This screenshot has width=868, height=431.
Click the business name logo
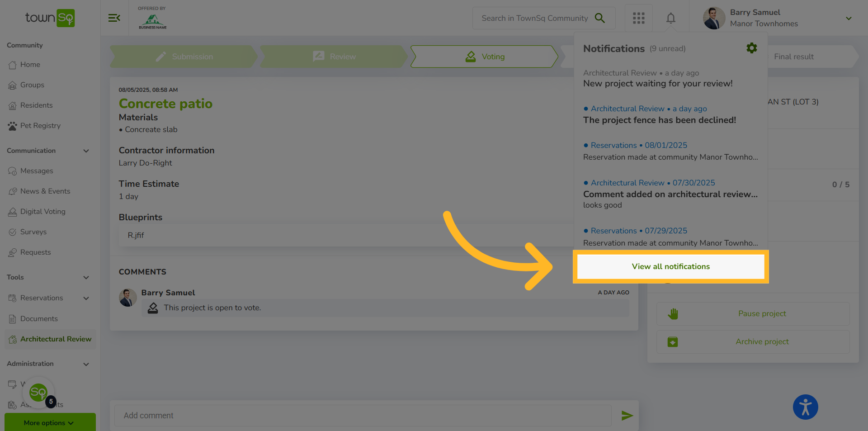tap(152, 21)
